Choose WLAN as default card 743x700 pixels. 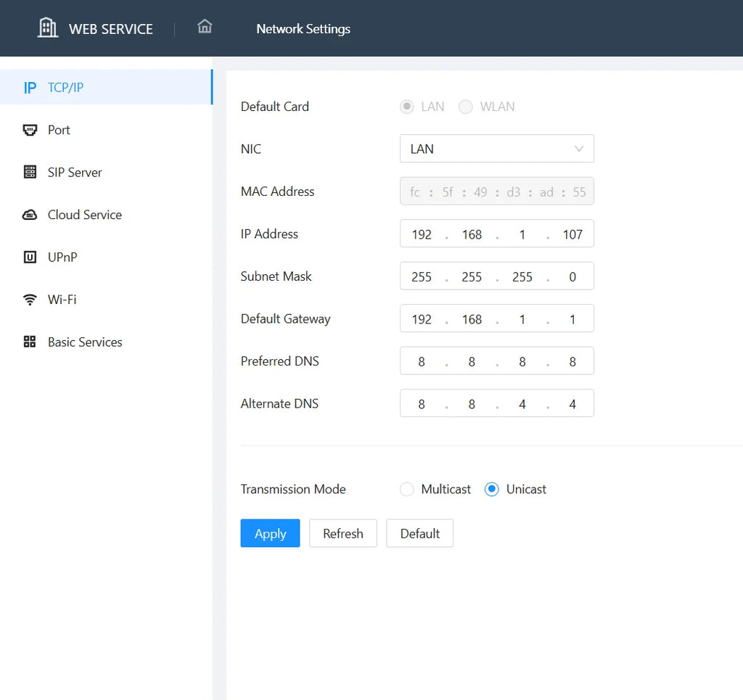[465, 107]
